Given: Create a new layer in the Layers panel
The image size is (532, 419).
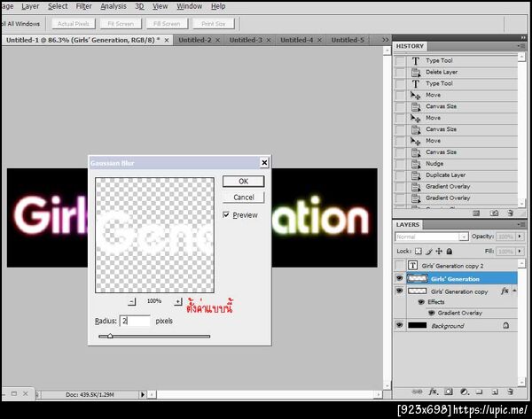Looking at the screenshot, I should (495, 392).
